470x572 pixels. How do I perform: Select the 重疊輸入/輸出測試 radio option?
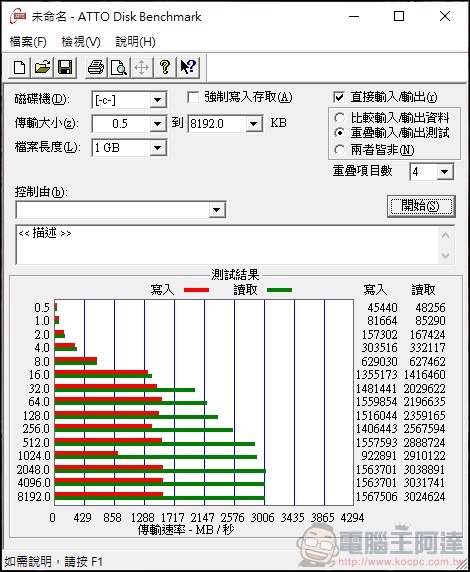click(339, 133)
